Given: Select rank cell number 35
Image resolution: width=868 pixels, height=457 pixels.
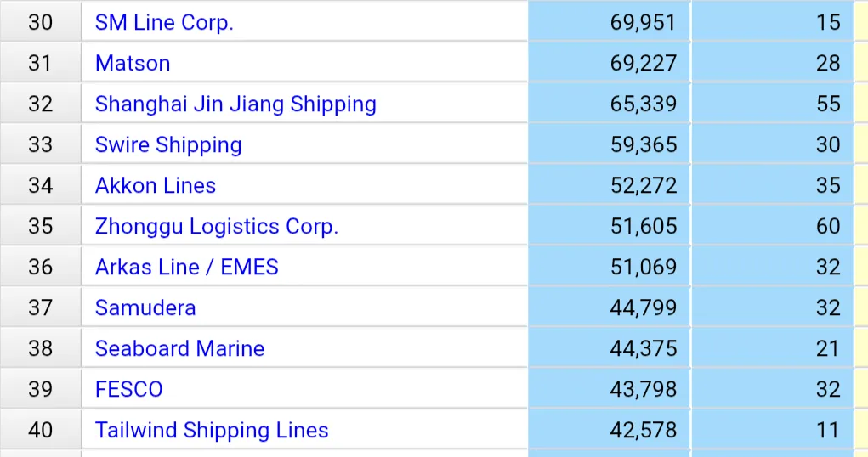Looking at the screenshot, I should pos(41,226).
